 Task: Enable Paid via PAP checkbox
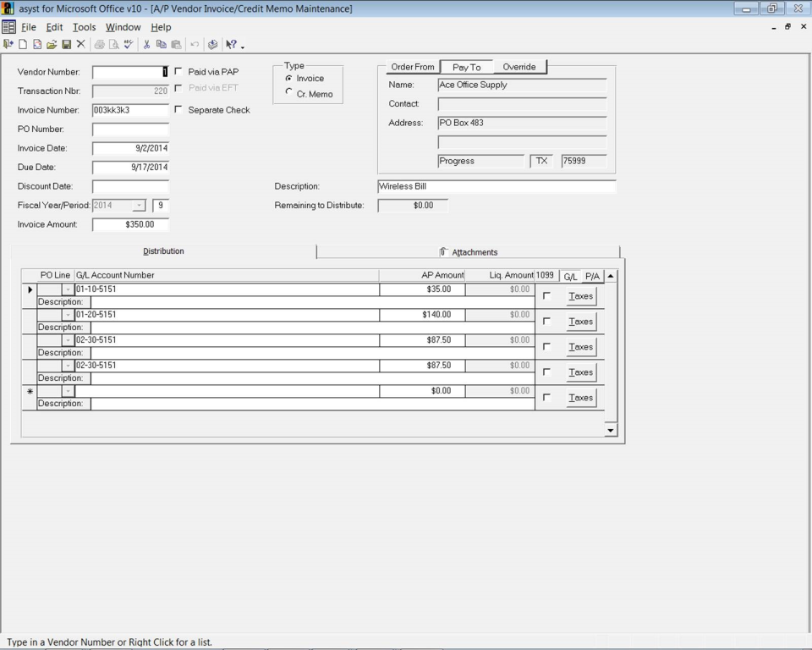click(178, 72)
